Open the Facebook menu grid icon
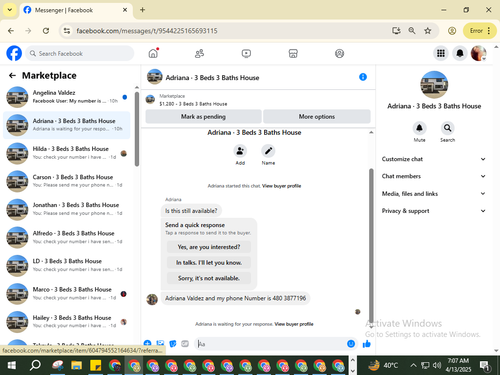This screenshot has height=375, width=500. point(441,53)
